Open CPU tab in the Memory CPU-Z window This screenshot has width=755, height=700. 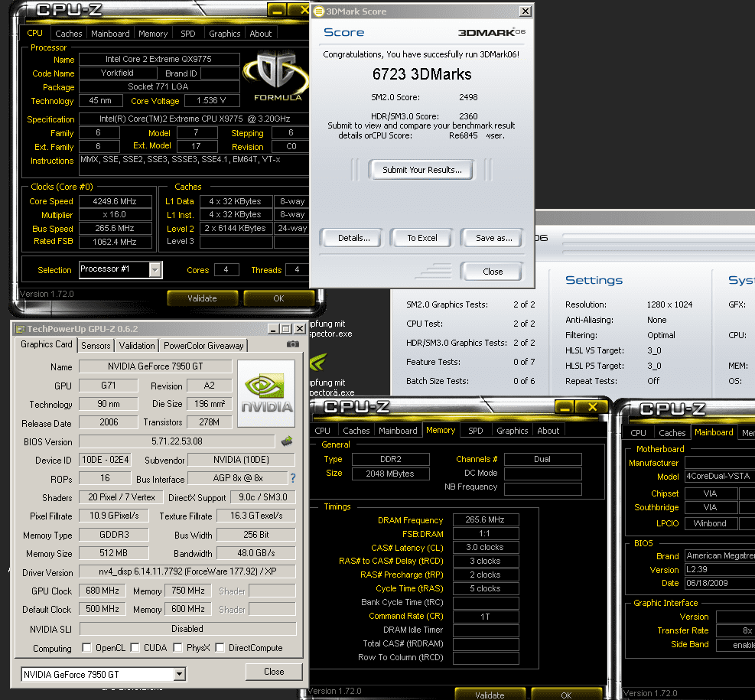click(x=322, y=431)
